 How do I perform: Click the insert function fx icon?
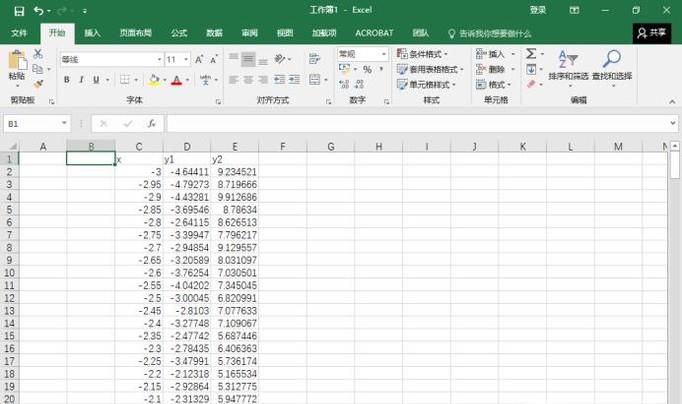[x=151, y=124]
